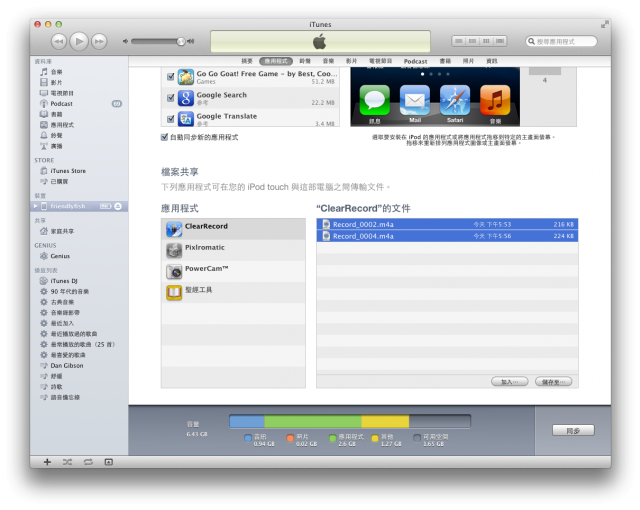The height and width of the screenshot is (510, 640).
Task: Click the search apps field
Action: tap(561, 41)
